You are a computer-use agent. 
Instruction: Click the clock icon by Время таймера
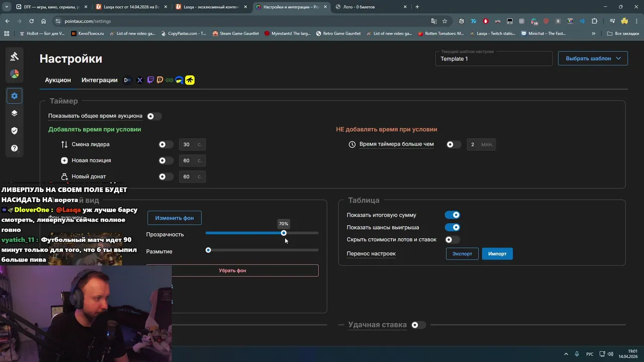pos(352,144)
